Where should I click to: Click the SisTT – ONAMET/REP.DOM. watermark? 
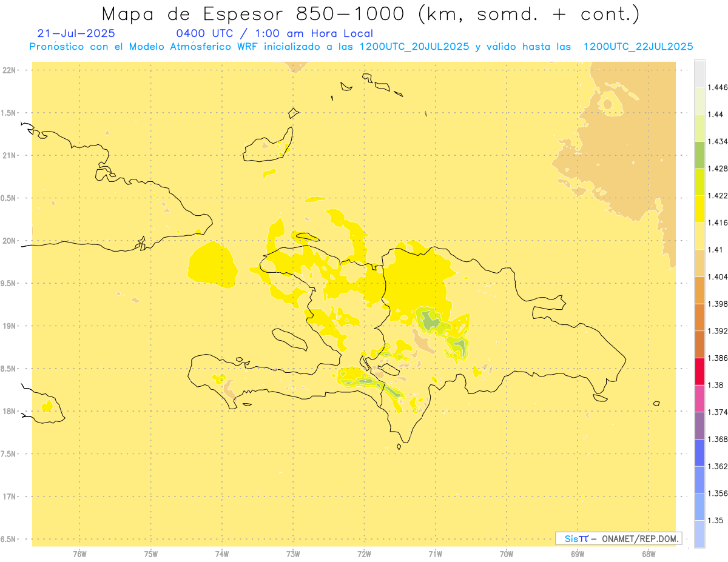point(619,538)
